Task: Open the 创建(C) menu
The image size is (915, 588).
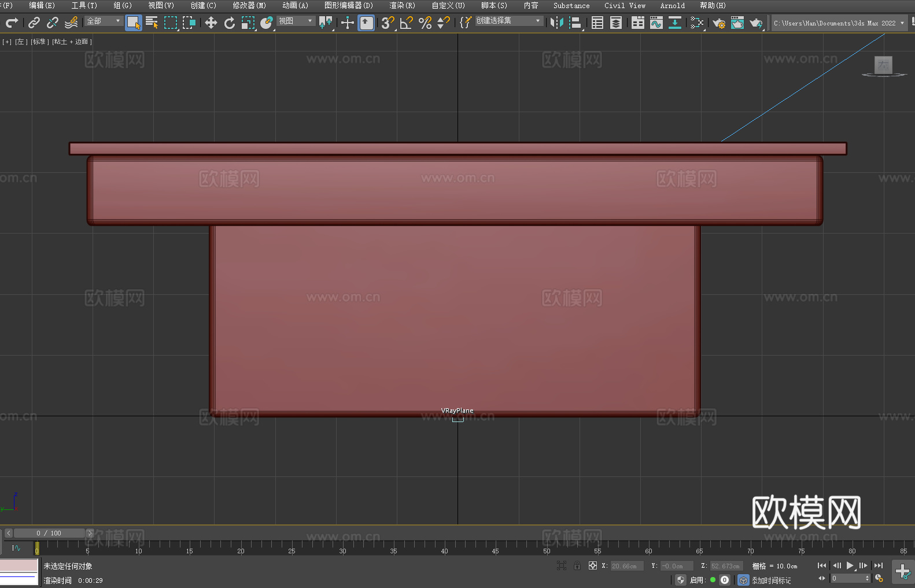Action: pos(204,6)
